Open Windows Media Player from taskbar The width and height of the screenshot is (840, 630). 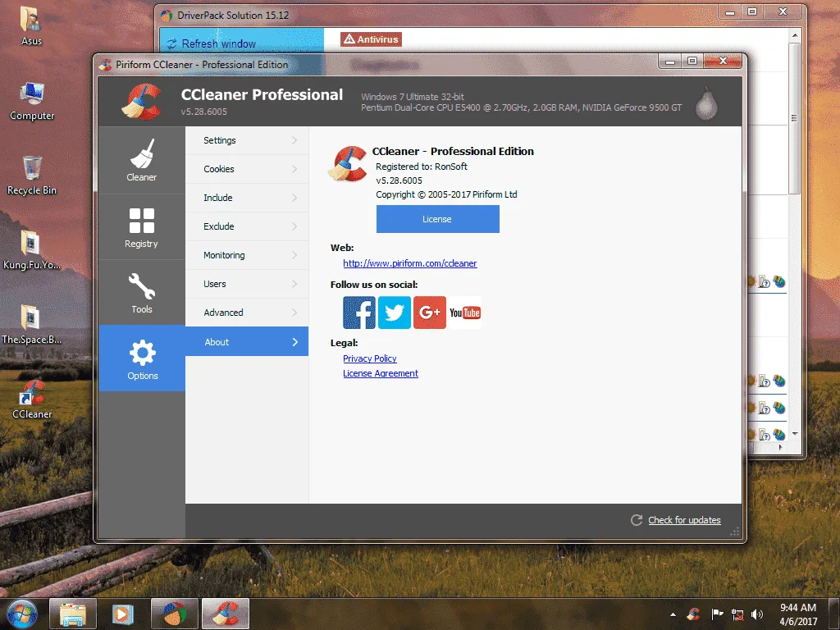tap(123, 614)
